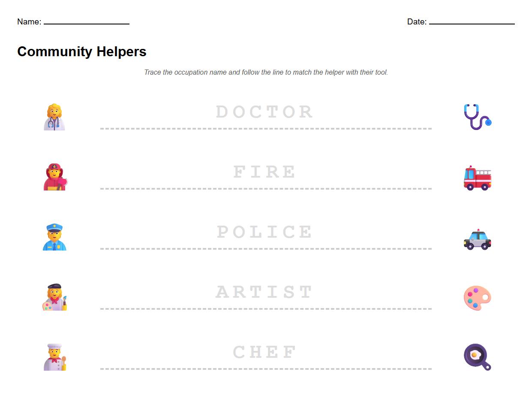Click the CHEF tracing word
The width and height of the screenshot is (532, 411).
coord(264,352)
